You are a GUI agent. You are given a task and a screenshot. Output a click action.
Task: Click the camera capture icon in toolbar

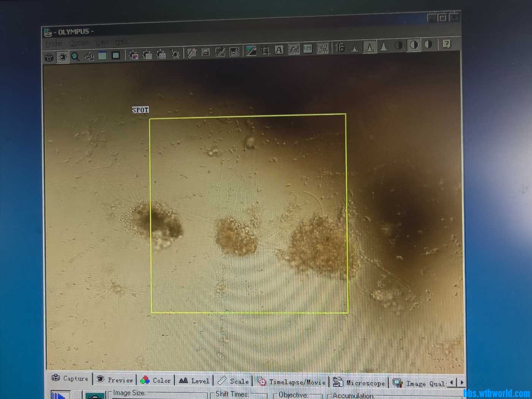tap(49, 57)
